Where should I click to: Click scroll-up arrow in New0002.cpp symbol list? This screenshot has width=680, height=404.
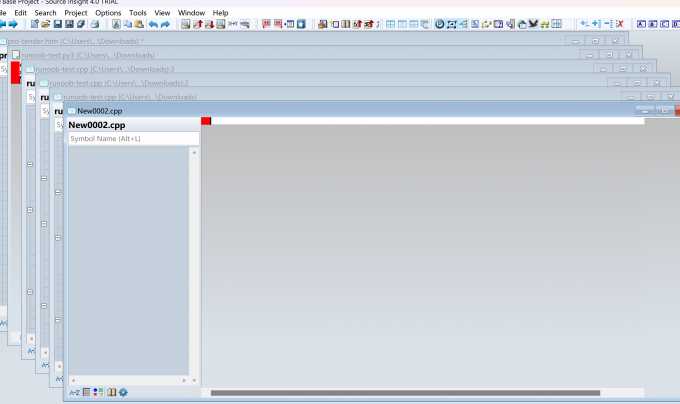(194, 152)
